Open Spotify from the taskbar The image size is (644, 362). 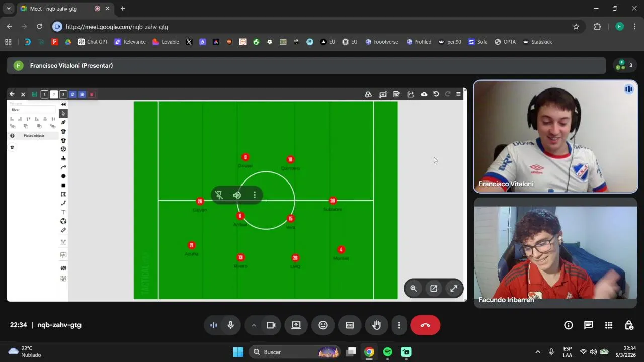pyautogui.click(x=387, y=352)
